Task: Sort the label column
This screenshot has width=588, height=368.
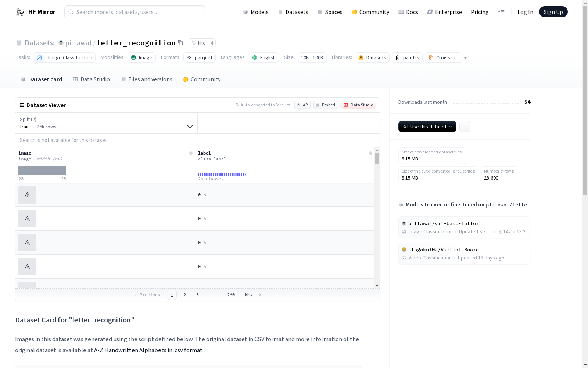Action: (370, 153)
